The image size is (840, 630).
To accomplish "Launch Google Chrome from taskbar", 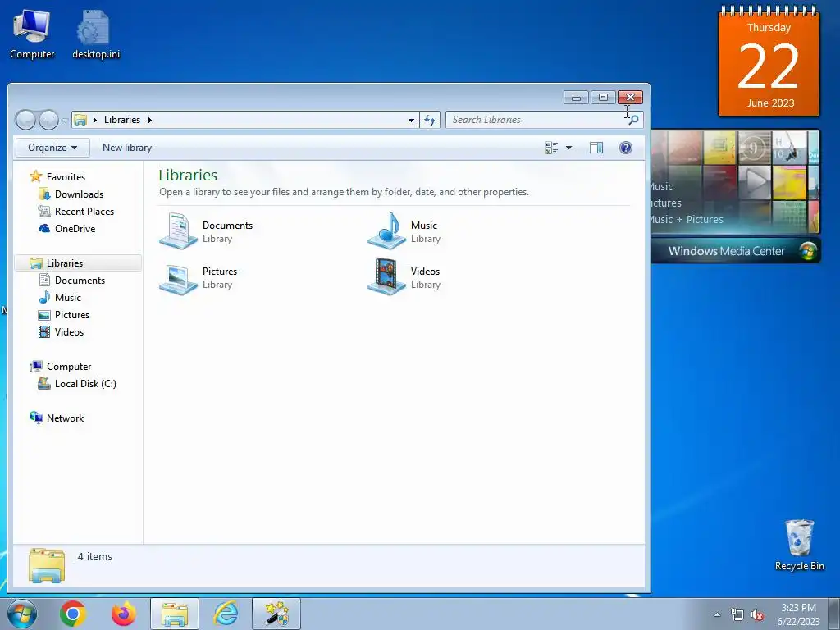I will (73, 614).
